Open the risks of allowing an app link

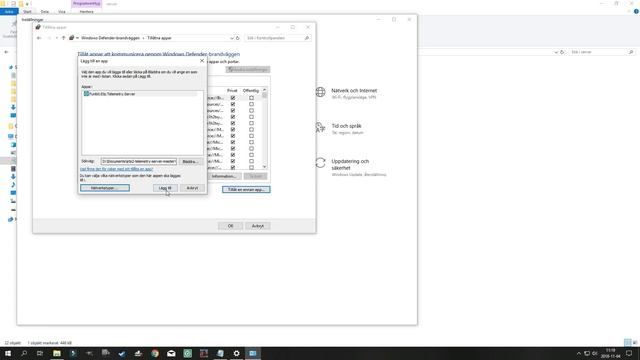point(116,169)
